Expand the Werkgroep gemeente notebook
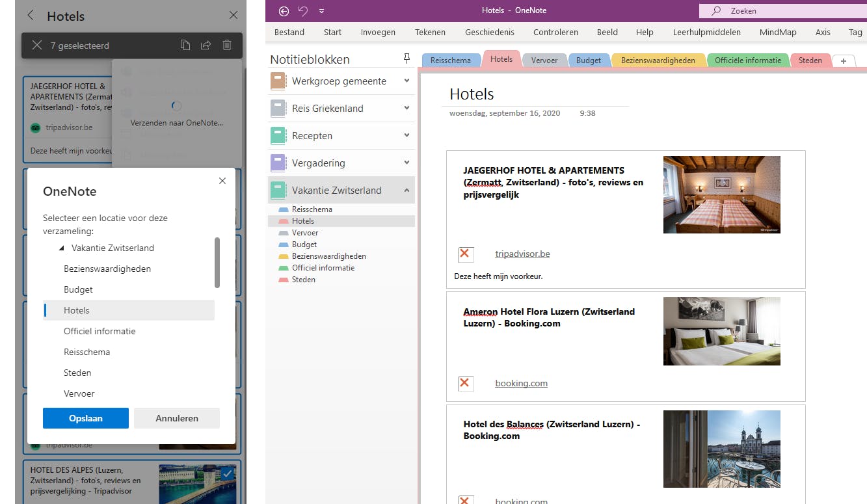 point(407,81)
